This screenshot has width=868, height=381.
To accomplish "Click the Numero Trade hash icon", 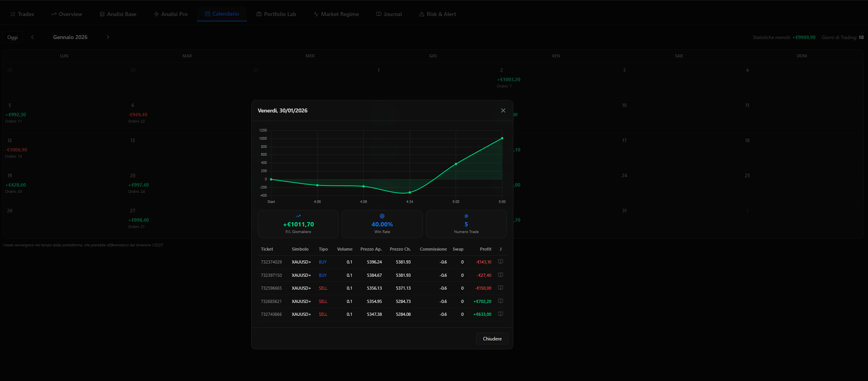I will [466, 216].
